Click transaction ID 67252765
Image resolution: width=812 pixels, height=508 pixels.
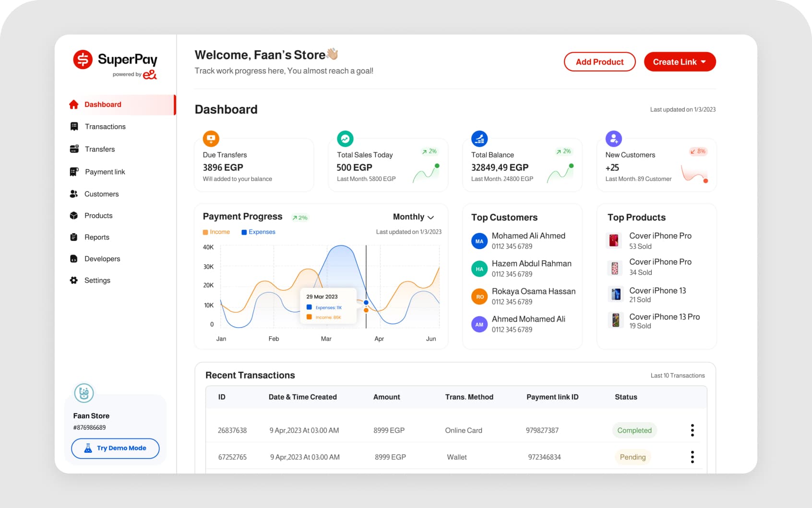point(232,457)
